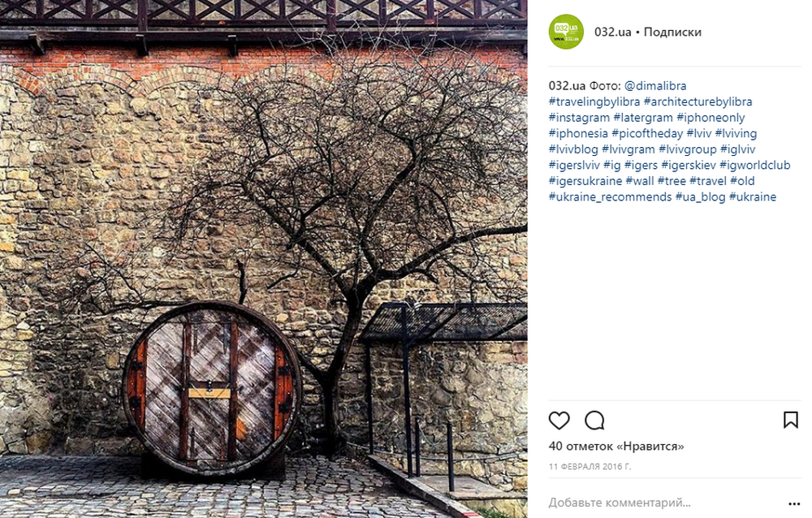Open the 032.ua username in the caption
Screen dimensions: 812x518
pos(567,86)
